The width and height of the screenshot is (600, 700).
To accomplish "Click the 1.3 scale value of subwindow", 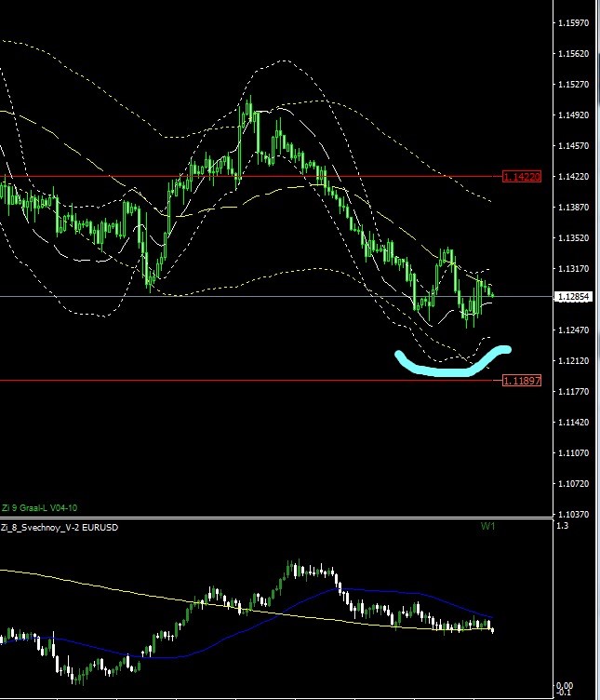I will [561, 527].
